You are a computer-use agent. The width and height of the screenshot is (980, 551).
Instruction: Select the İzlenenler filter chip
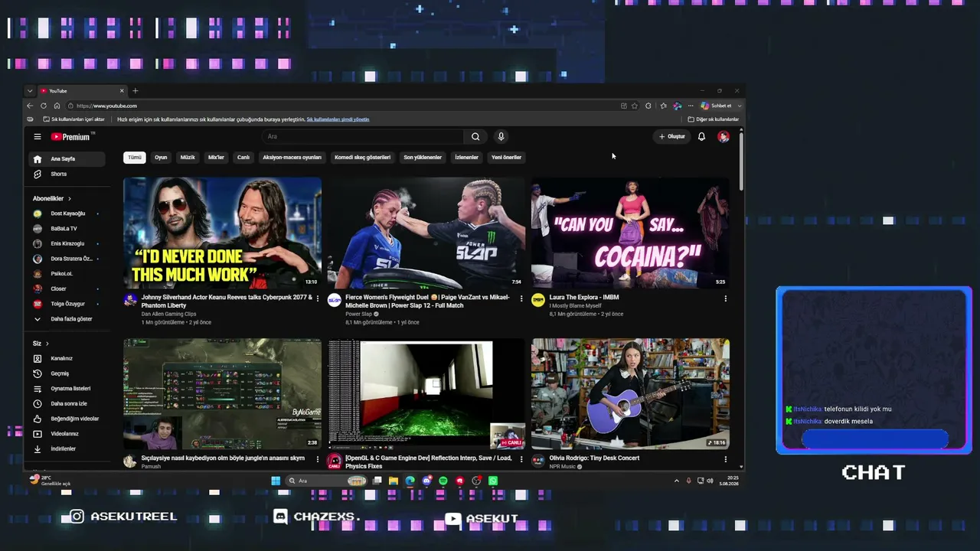[x=467, y=158]
